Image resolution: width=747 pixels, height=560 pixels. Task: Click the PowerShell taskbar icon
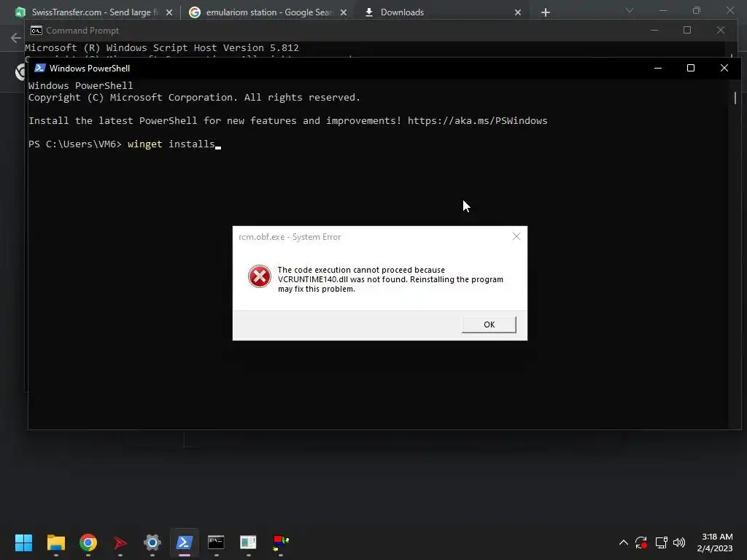coord(185,542)
